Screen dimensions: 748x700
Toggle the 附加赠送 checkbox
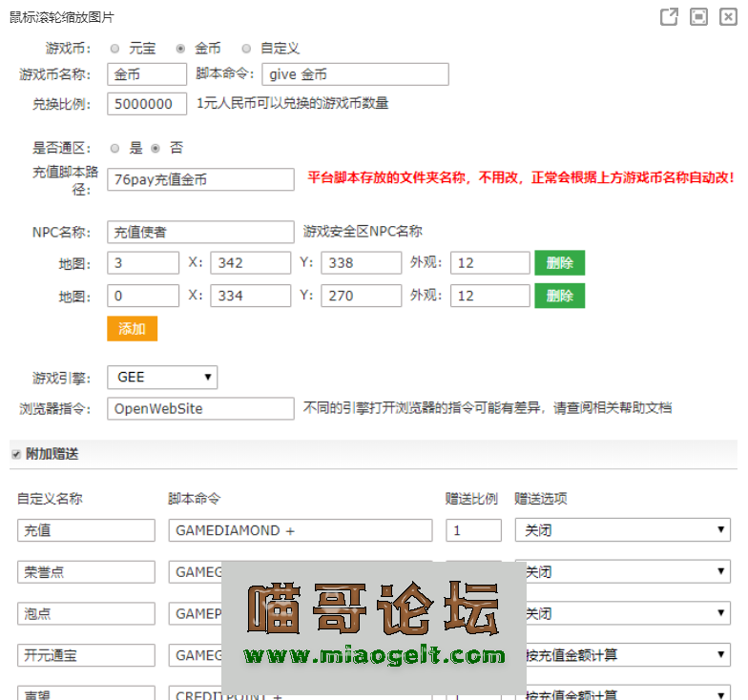point(15,455)
